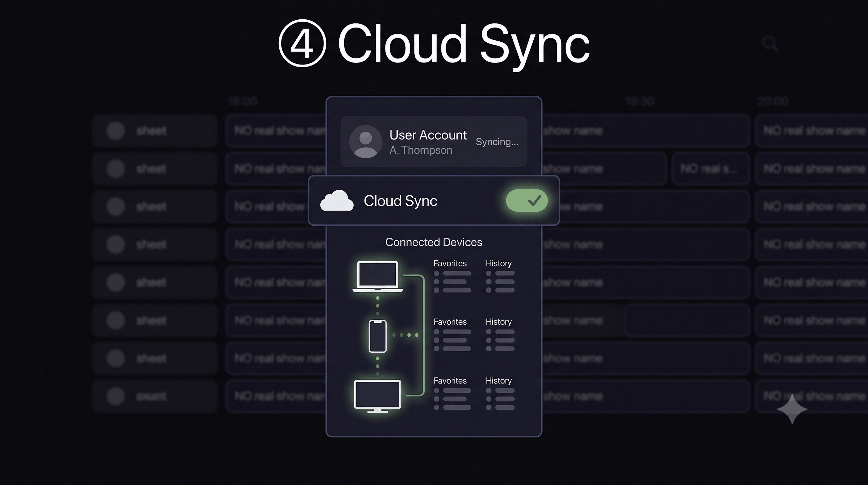Select the smartphone device icon
Screen dimensions: 868x485
pos(377,336)
